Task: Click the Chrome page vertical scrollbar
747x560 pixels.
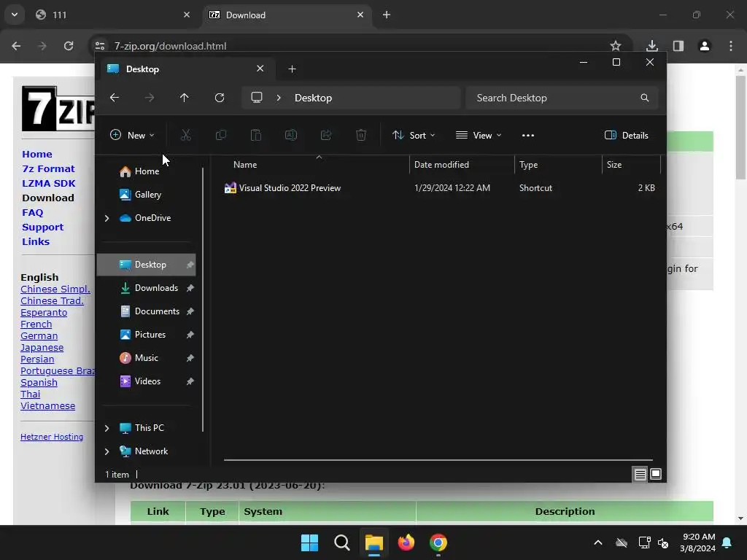Action: coord(740,127)
